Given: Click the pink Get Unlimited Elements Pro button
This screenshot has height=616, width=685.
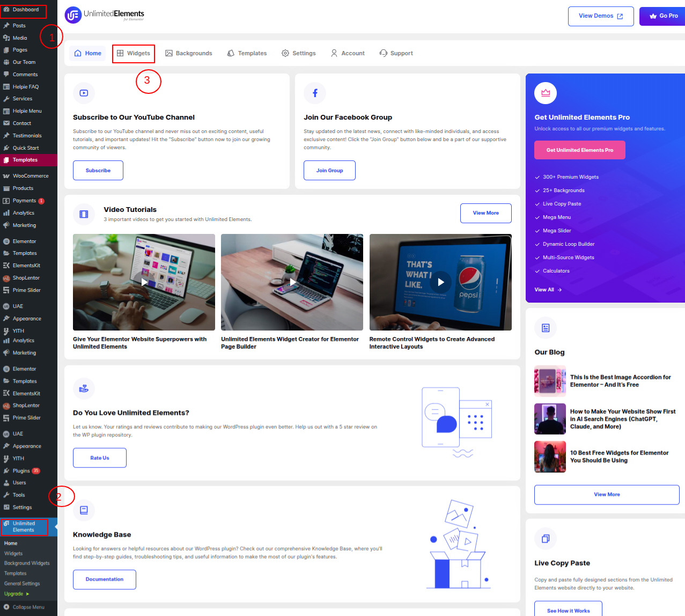Looking at the screenshot, I should pos(580,150).
